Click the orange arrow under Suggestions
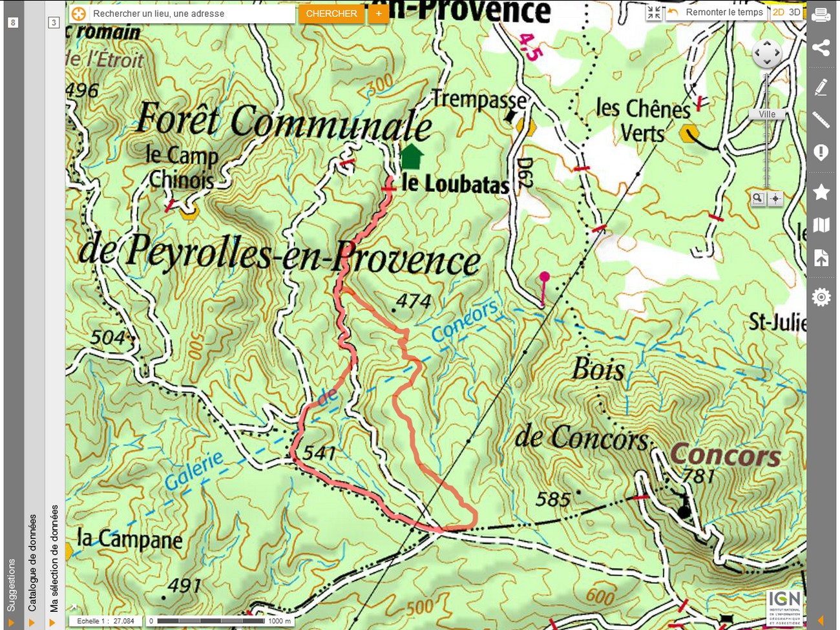The width and height of the screenshot is (840, 630). tap(11, 622)
